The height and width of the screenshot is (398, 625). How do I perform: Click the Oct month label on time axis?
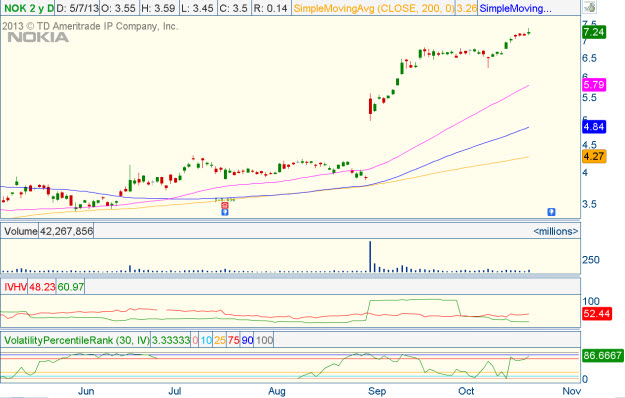click(x=466, y=391)
